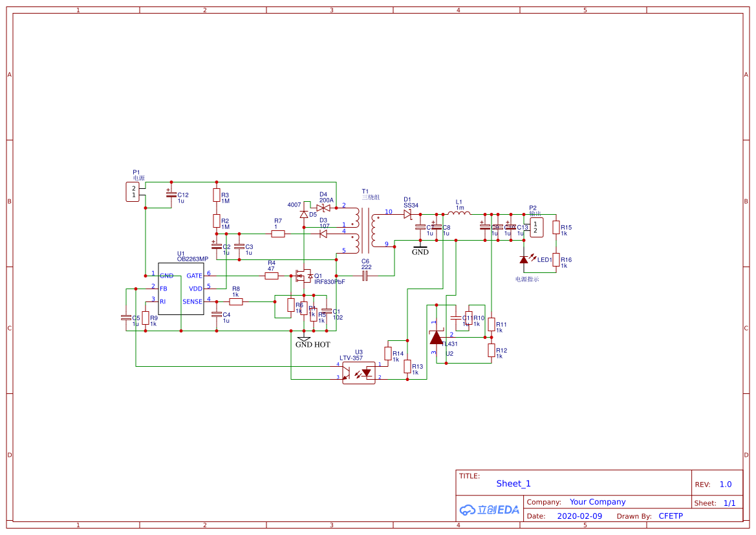
Task: Select the C5 capacitor symbol
Action: (126, 318)
